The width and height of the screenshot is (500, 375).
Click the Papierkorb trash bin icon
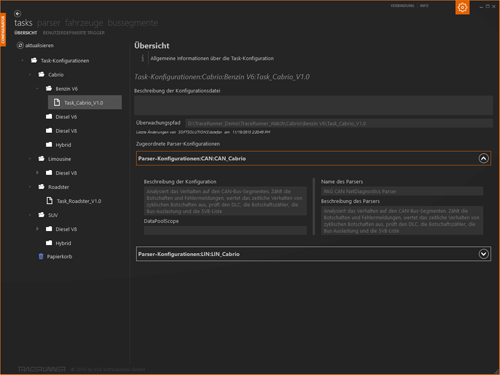(x=41, y=256)
